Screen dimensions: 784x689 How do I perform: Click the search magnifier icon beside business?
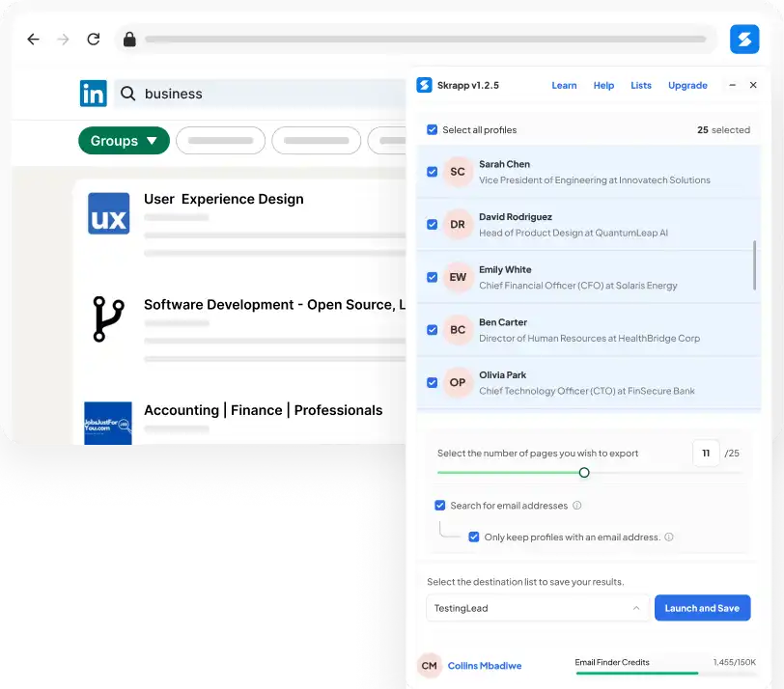[x=126, y=94]
